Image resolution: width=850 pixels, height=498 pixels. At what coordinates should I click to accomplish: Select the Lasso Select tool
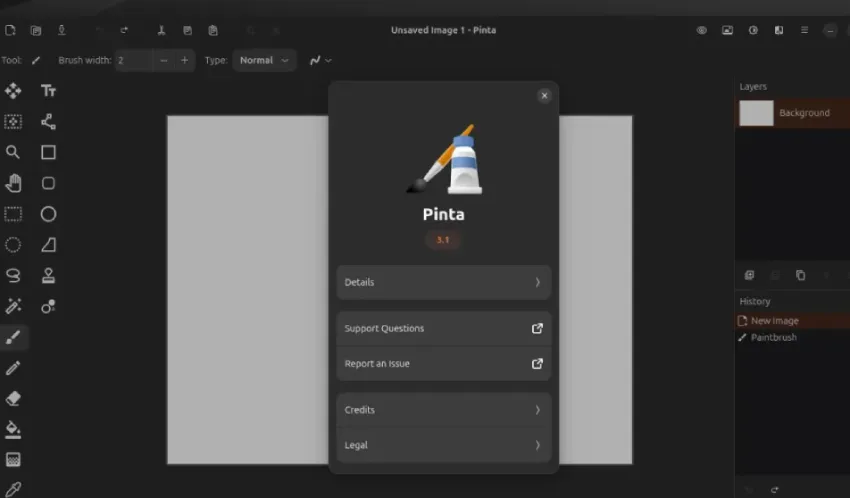13,275
